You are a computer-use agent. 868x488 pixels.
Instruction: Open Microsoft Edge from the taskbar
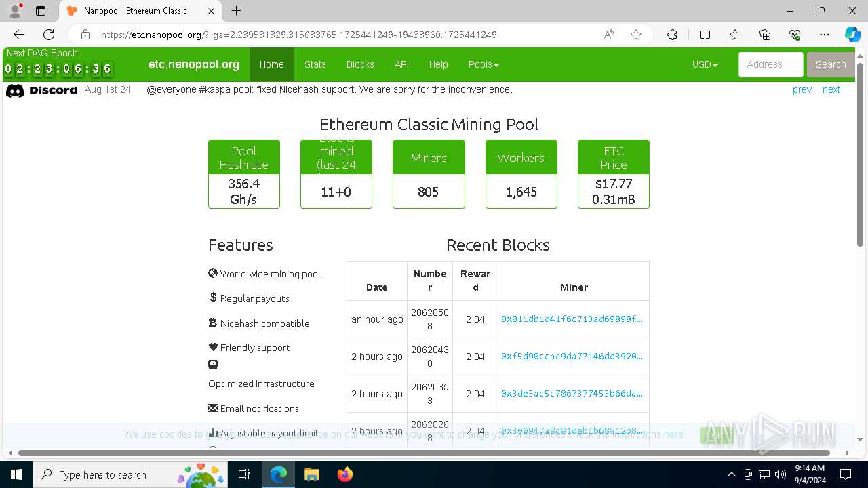pyautogui.click(x=279, y=474)
